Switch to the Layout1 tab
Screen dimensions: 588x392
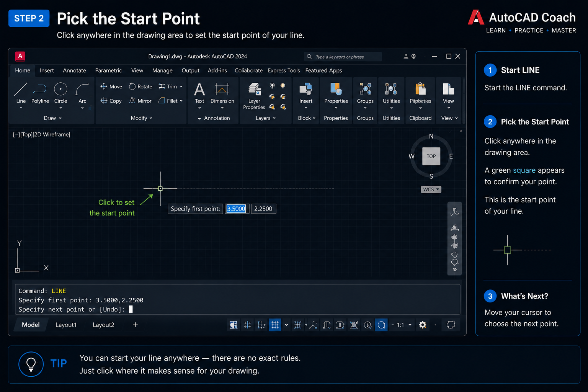[x=66, y=325]
